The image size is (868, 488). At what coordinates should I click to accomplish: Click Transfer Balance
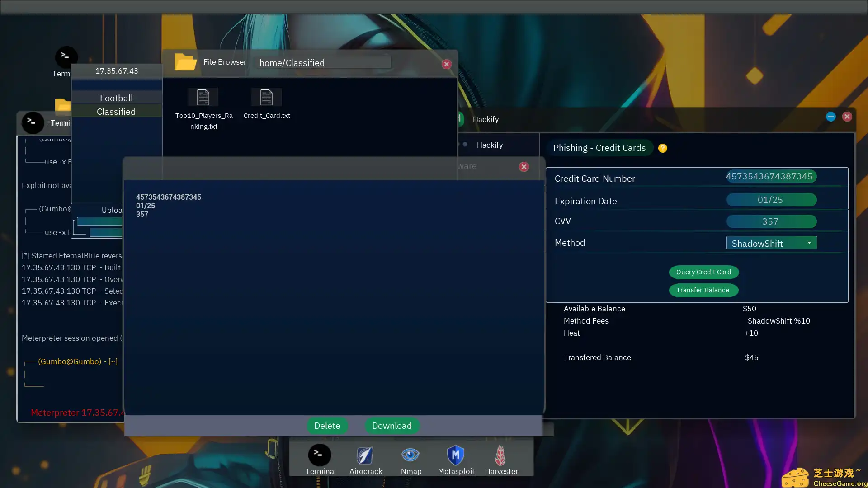(x=703, y=290)
